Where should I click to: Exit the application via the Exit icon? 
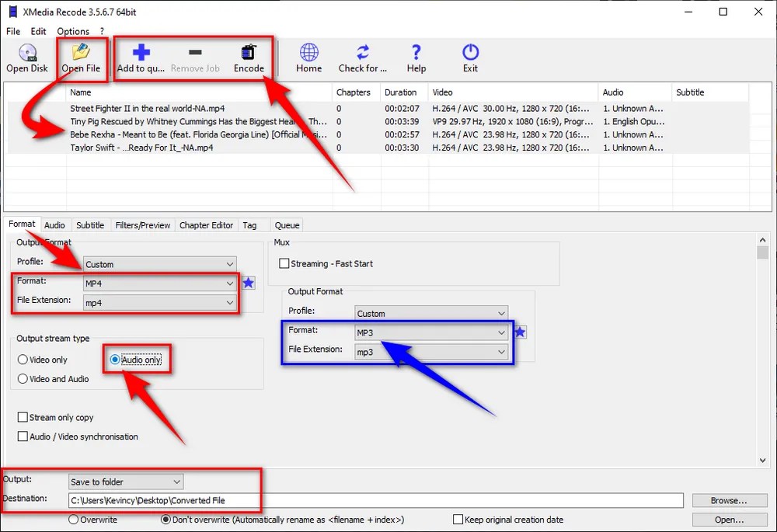click(470, 56)
